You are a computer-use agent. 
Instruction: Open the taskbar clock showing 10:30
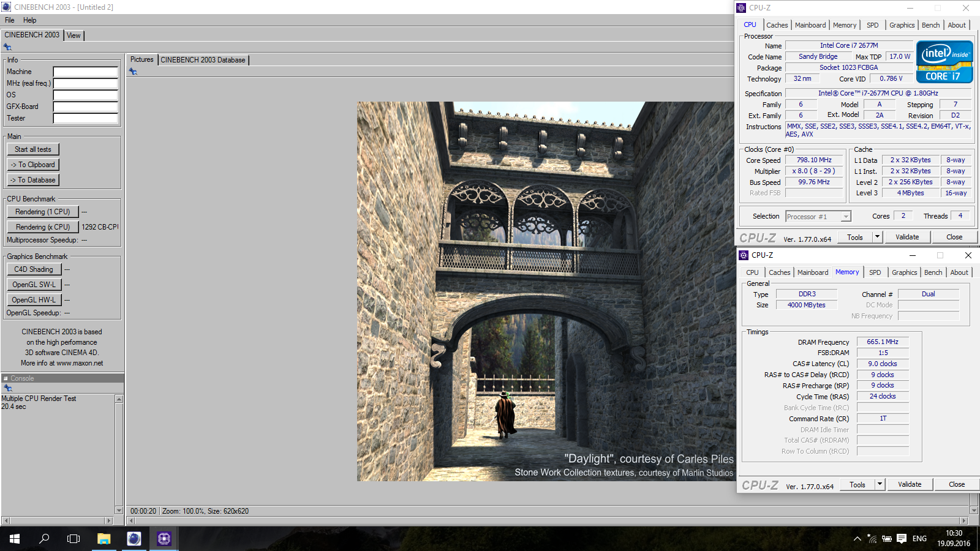(954, 539)
